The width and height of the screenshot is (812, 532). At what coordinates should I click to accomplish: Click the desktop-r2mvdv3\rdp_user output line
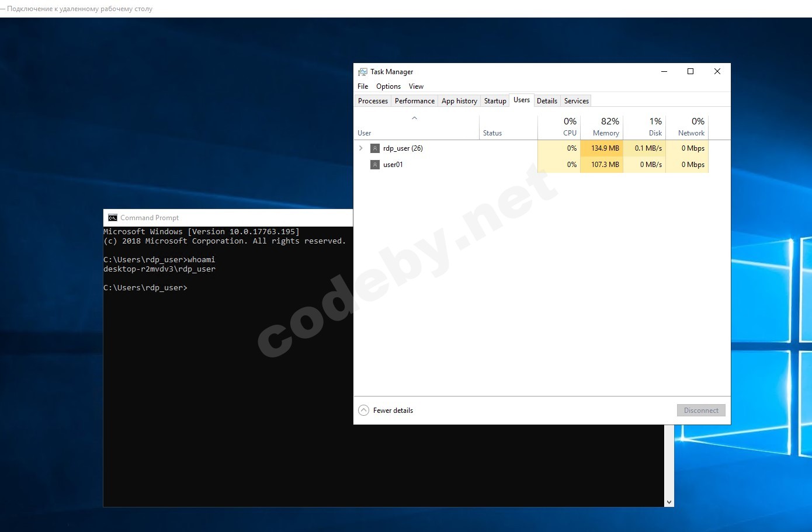point(159,269)
